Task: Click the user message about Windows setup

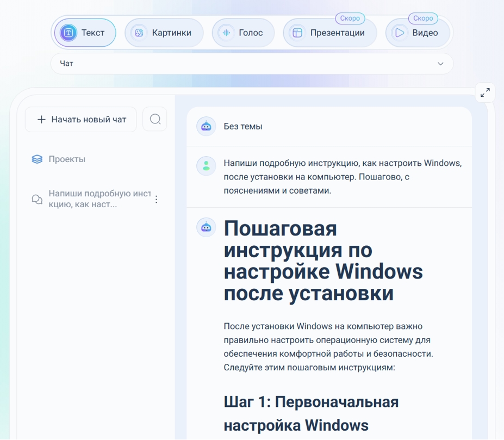Action: tap(343, 177)
